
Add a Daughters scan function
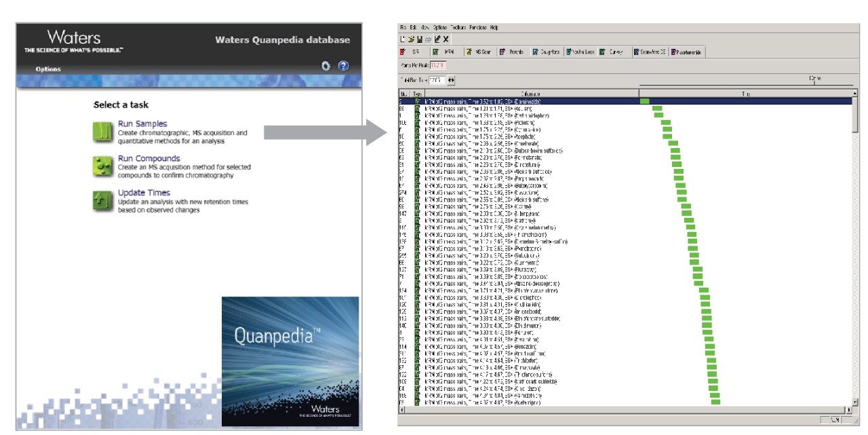click(547, 52)
